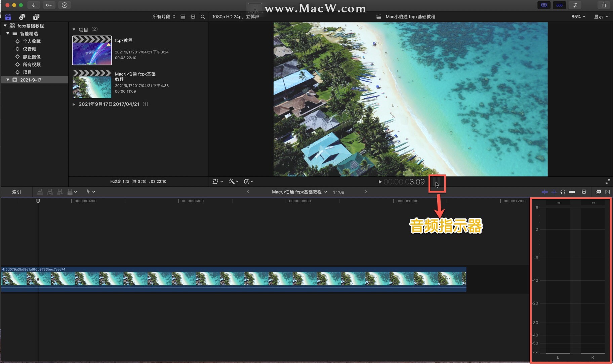Open titles and generators sidebar

(36, 17)
